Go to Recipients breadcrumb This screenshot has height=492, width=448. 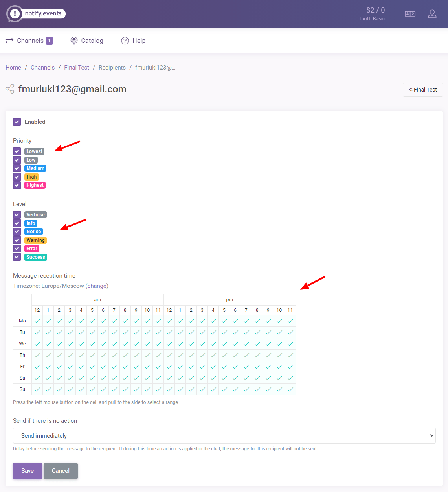click(112, 68)
